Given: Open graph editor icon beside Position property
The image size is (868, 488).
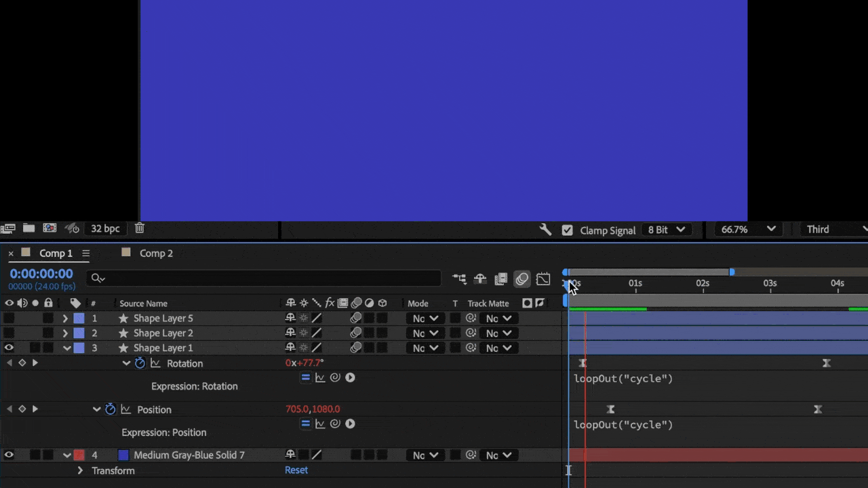Looking at the screenshot, I should [x=126, y=409].
